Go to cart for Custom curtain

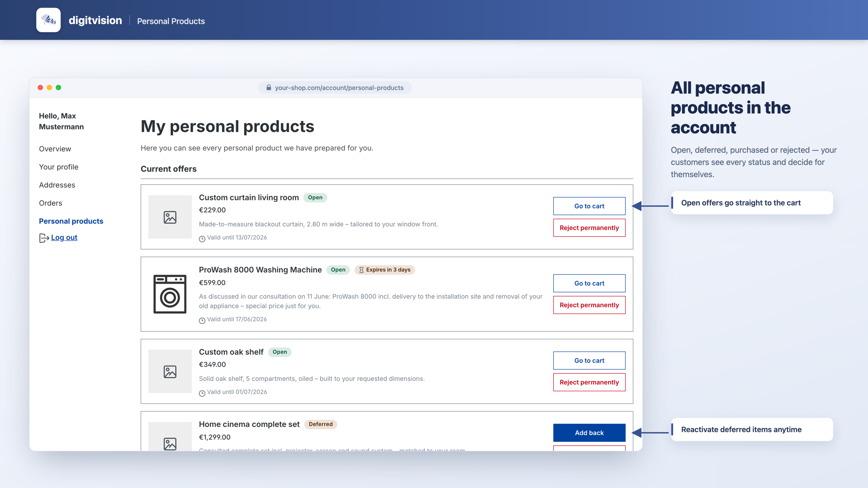[589, 206]
